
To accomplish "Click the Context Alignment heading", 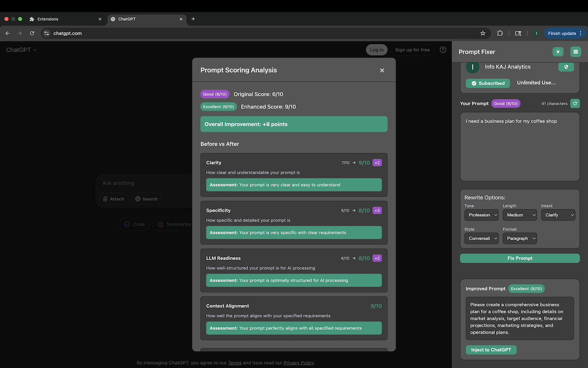I will (227, 306).
